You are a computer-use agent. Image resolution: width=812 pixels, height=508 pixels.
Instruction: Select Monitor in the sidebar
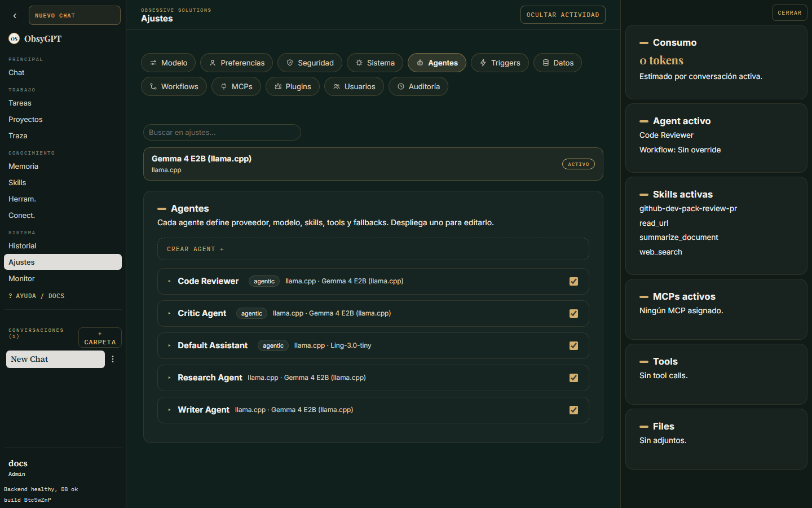point(63,279)
